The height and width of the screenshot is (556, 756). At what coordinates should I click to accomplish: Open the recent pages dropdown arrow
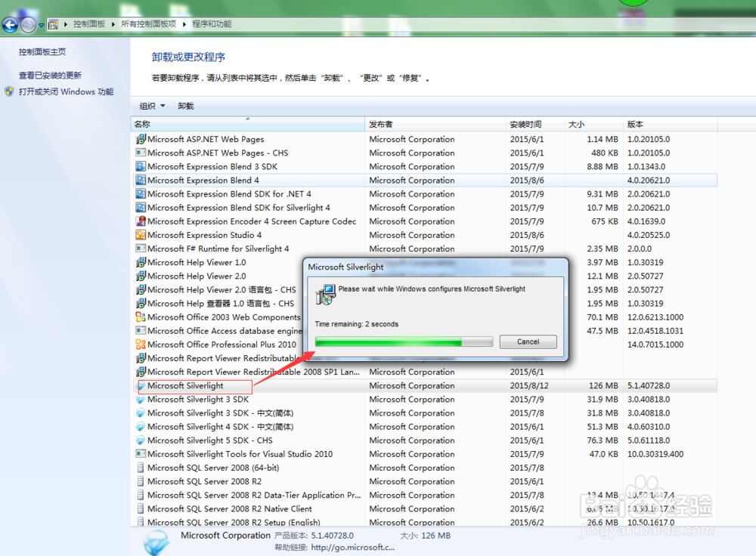tap(42, 25)
